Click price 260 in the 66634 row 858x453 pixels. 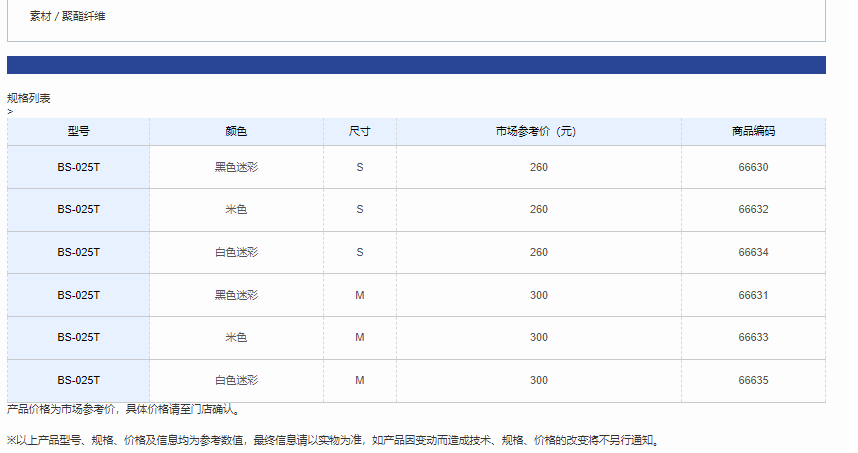(x=538, y=252)
